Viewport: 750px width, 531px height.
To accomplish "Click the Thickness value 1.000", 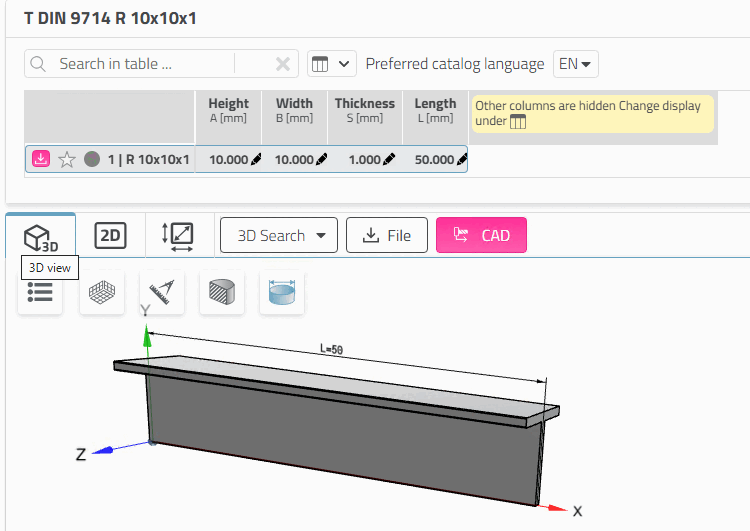I will (365, 159).
